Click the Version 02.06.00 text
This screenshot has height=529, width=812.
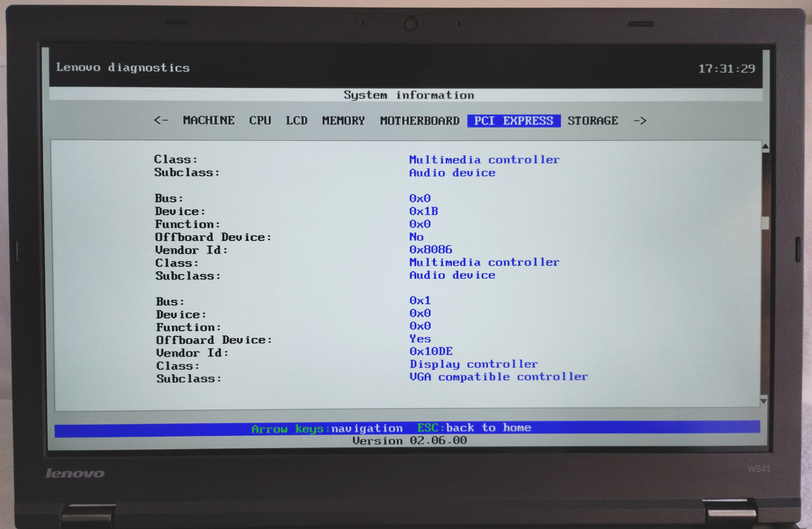(410, 440)
